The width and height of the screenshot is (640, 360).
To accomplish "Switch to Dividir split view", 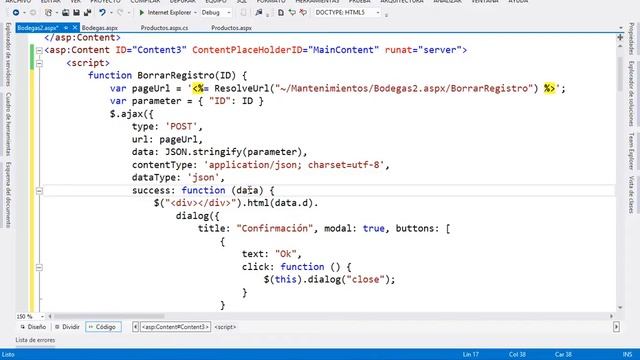I will (67, 327).
